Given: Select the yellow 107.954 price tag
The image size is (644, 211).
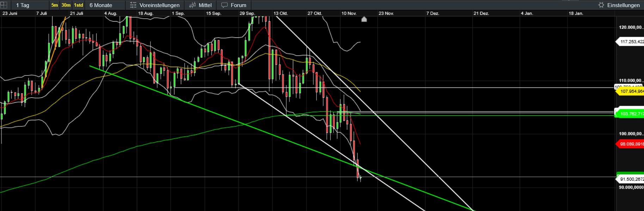Looking at the screenshot, I should pos(630,91).
